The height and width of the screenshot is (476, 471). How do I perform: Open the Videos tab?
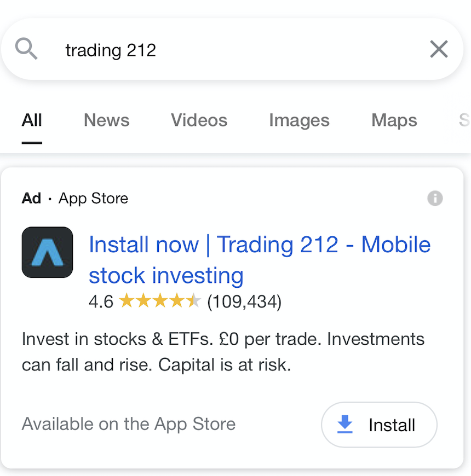click(x=199, y=120)
